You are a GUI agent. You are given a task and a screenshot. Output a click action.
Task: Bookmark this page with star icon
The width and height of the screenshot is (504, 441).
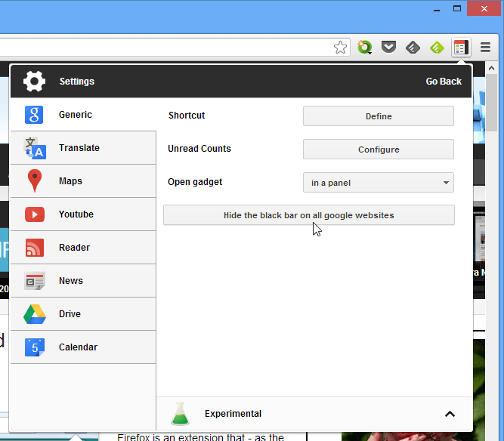point(340,48)
